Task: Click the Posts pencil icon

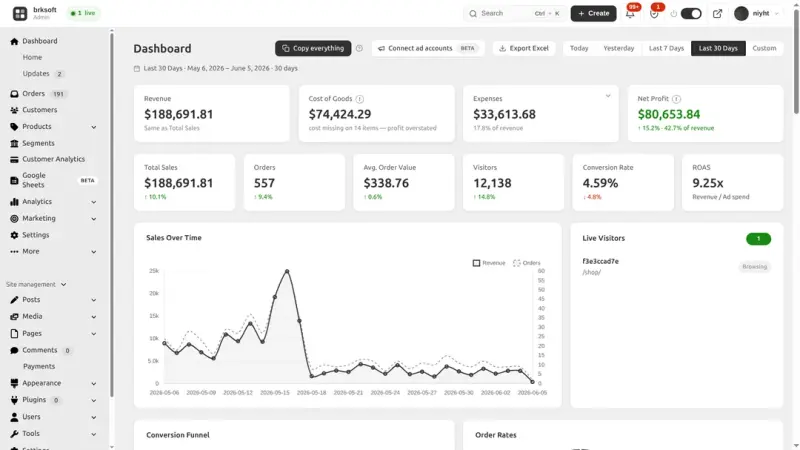Action: 14,300
